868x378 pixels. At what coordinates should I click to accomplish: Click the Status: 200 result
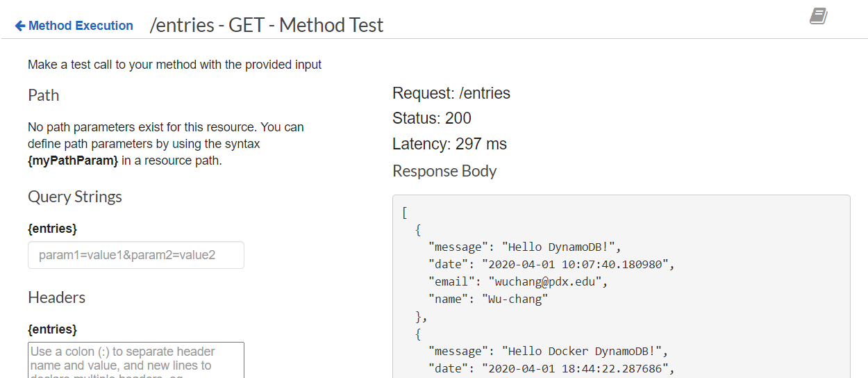click(432, 118)
